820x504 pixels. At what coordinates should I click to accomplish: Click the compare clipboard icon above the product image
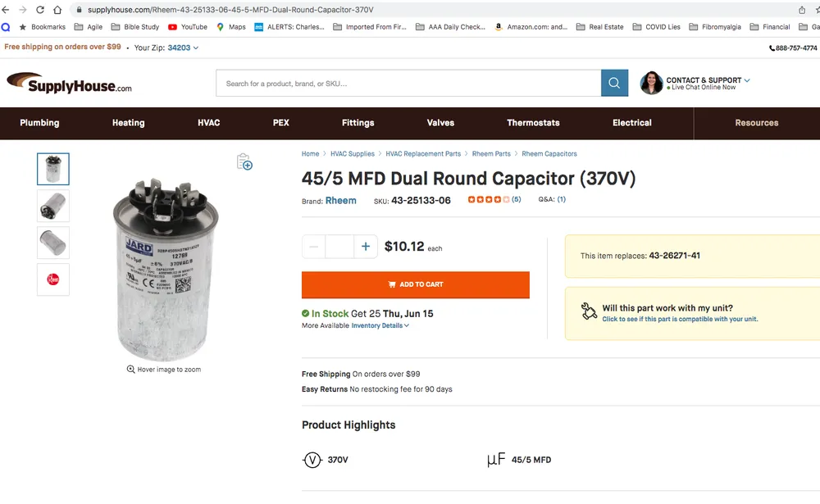244,161
